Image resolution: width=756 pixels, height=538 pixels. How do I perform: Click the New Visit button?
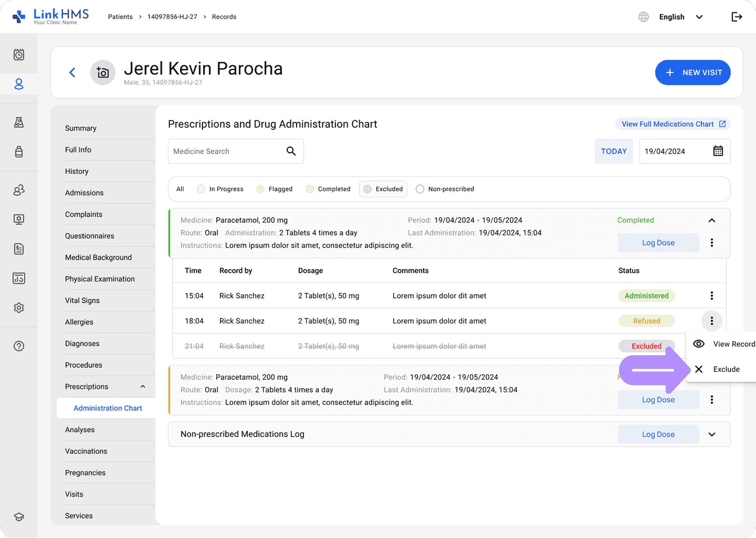tap(692, 73)
